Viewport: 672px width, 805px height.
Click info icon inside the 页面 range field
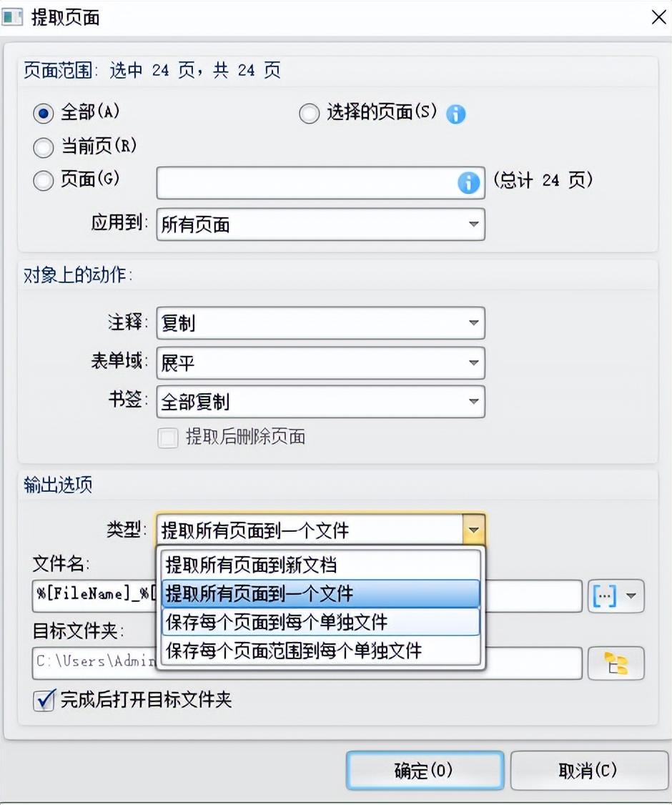468,183
